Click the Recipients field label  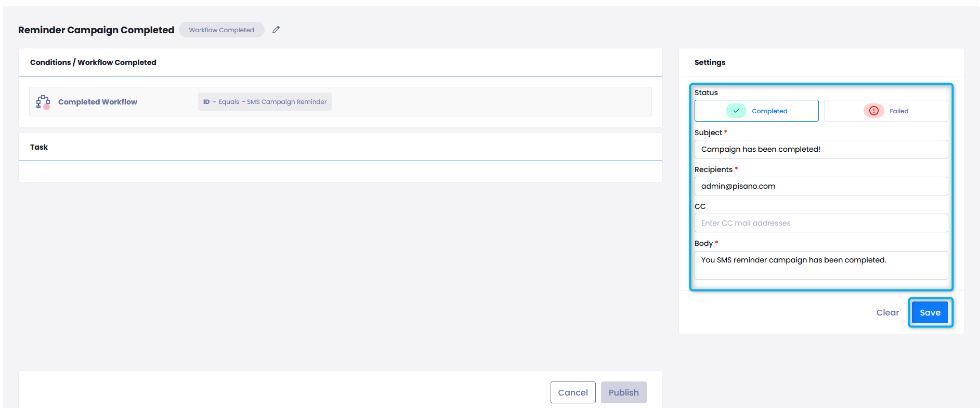[713, 169]
